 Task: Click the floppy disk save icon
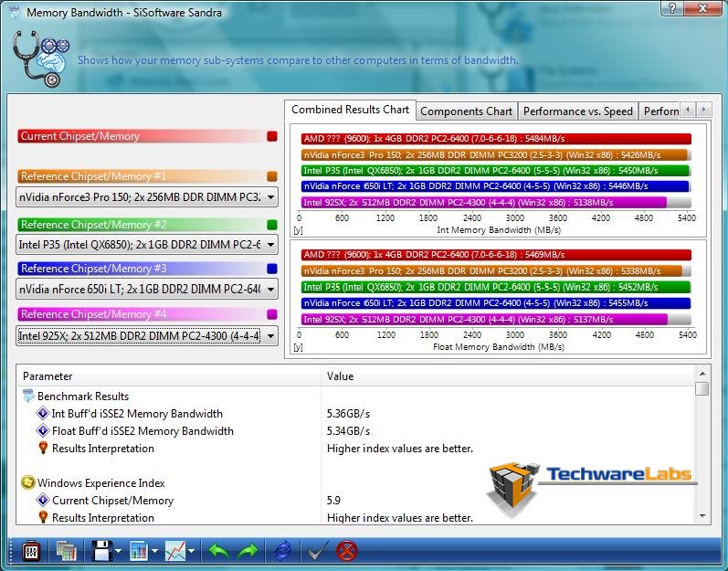coord(102,551)
